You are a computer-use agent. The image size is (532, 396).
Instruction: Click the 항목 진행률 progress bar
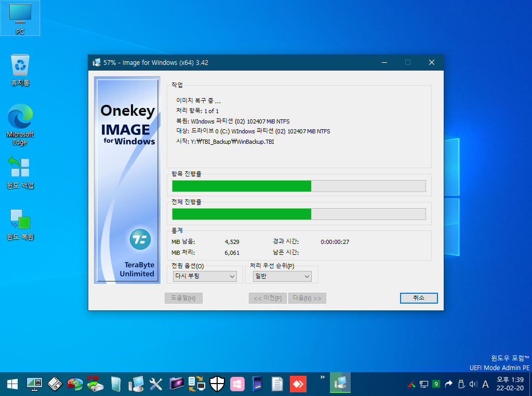pos(299,186)
